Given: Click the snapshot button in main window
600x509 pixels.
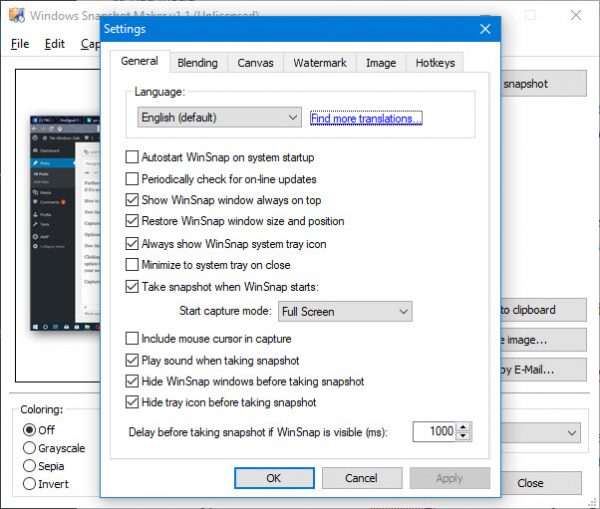Looking at the screenshot, I should coord(543,83).
